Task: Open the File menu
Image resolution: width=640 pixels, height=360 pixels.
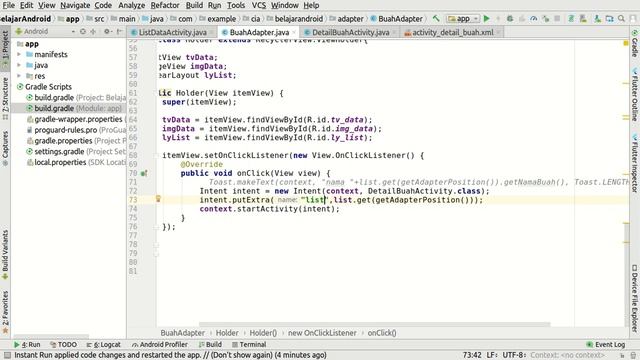Action: tap(9, 5)
